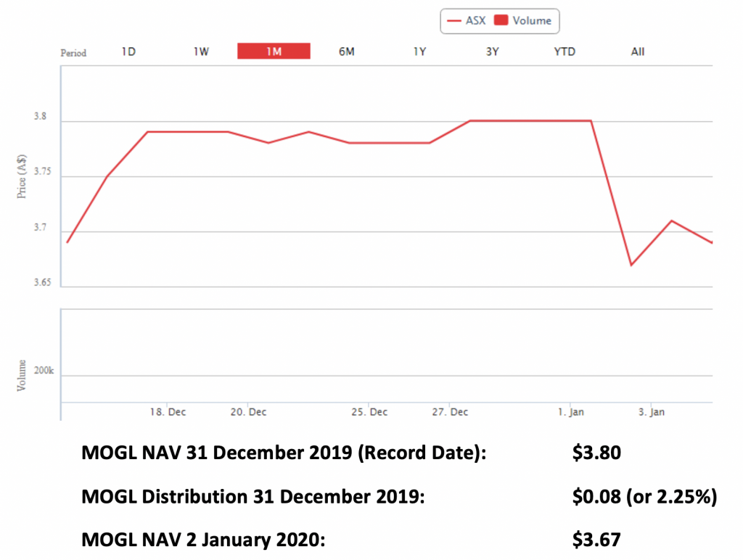Switch chart to 3Y period
The image size is (743, 560).
pyautogui.click(x=493, y=52)
